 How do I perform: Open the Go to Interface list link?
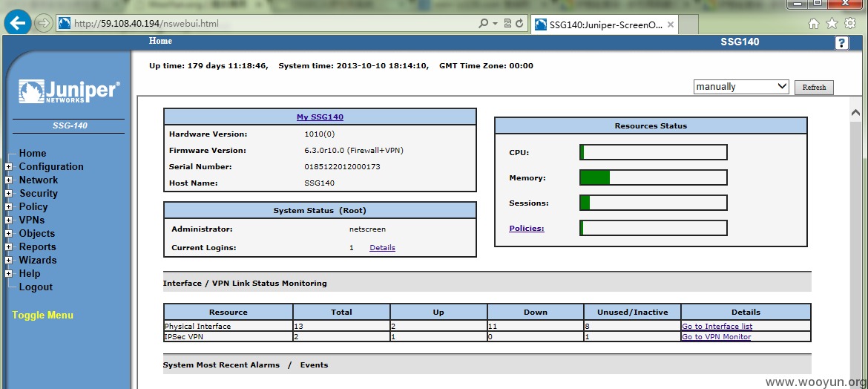pyautogui.click(x=717, y=327)
